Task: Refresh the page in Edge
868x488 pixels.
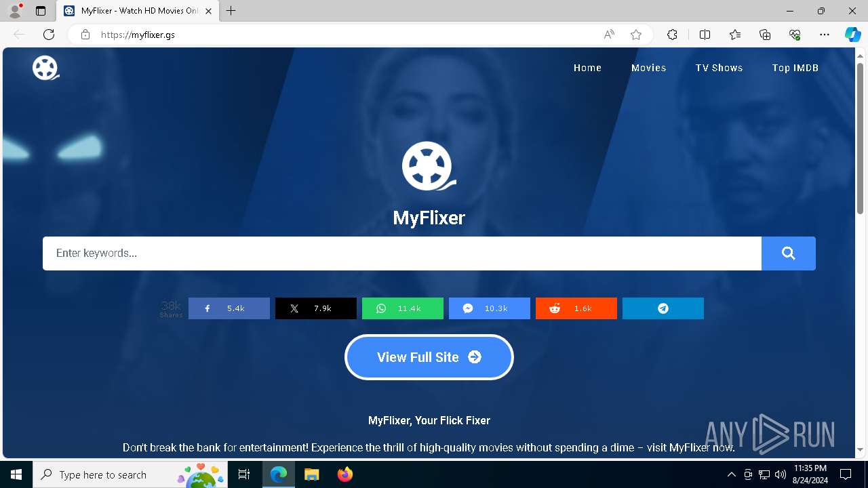Action: [x=49, y=35]
